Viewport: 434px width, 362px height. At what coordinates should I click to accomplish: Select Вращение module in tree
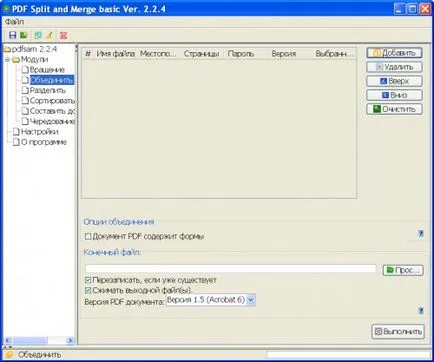pyautogui.click(x=47, y=70)
